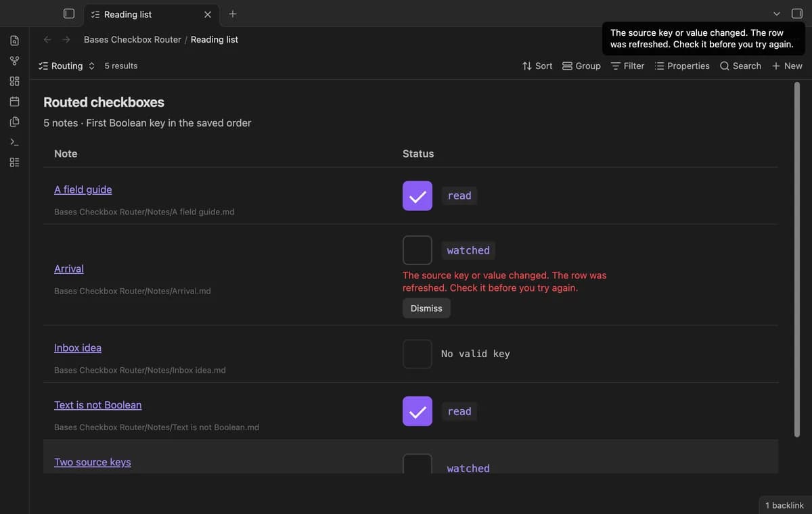Click Bases Checkbox Router breadcrumb

click(x=133, y=39)
